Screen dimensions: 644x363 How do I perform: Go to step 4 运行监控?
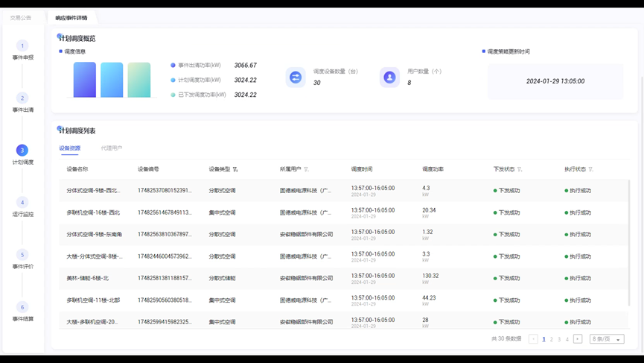pos(22,206)
